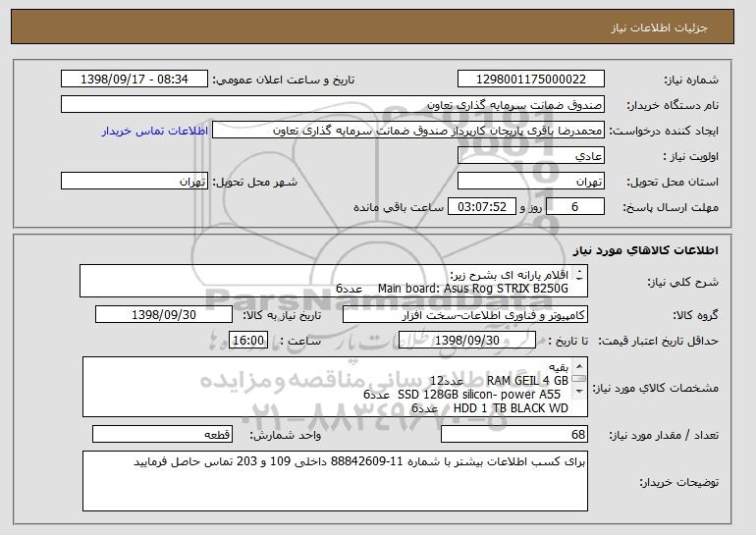
Task: Click the remaining time field 03:07:52
Action: pyautogui.click(x=482, y=207)
